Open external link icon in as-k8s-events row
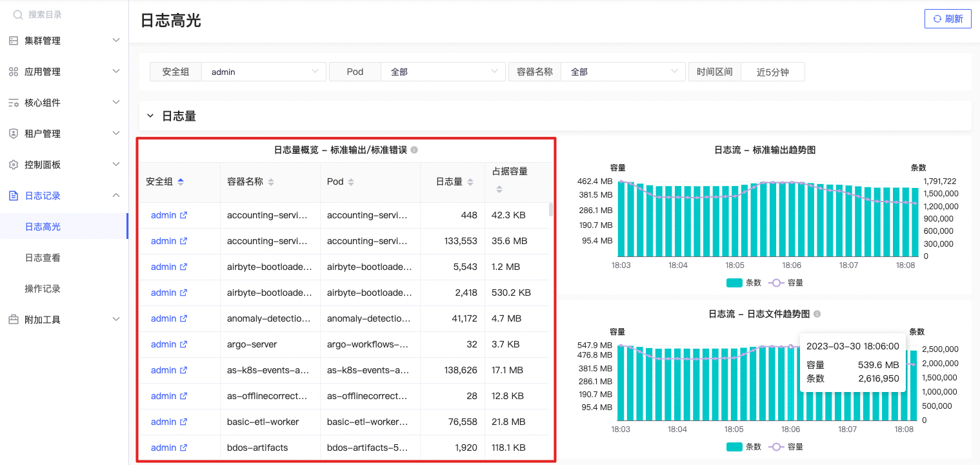980x465 pixels. point(183,370)
